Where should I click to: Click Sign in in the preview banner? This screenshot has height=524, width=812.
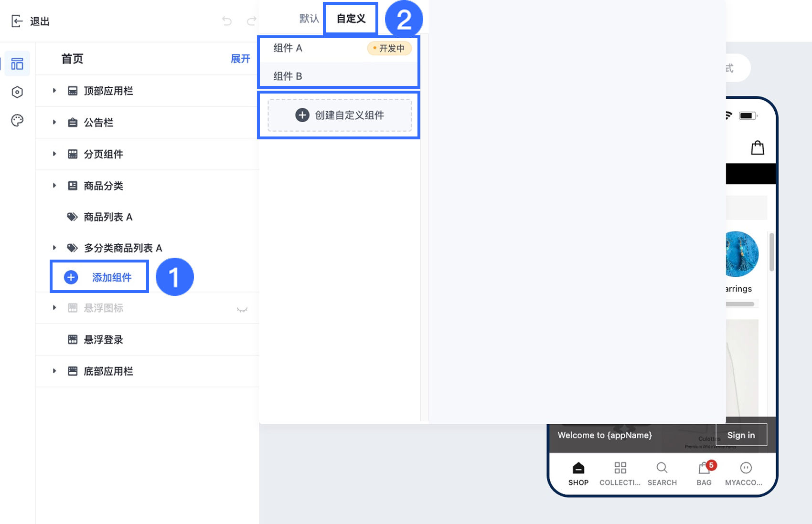point(741,435)
